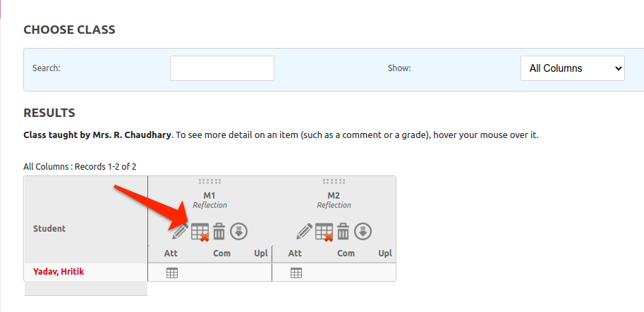Click the enter-data table icon under M1
The height and width of the screenshot is (312, 644).
[200, 232]
